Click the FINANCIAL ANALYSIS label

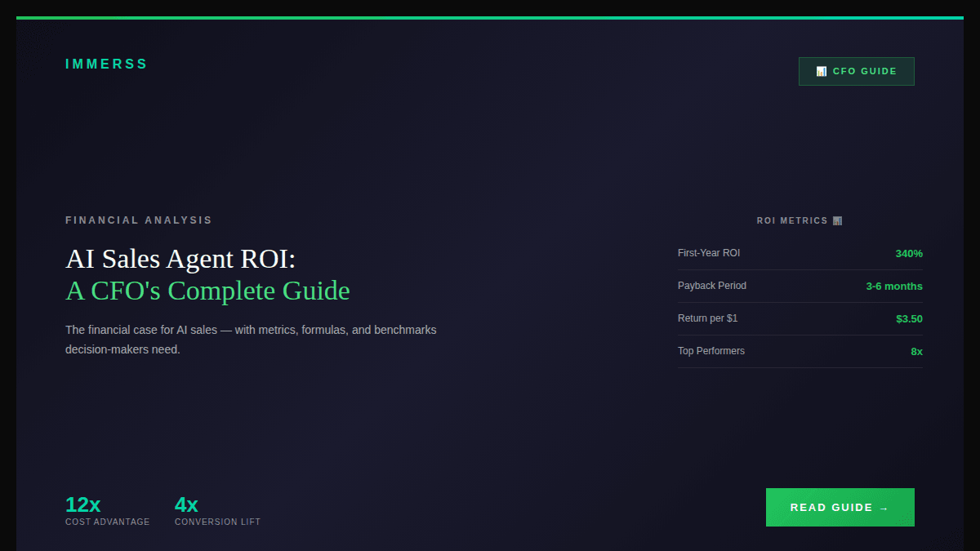(138, 220)
